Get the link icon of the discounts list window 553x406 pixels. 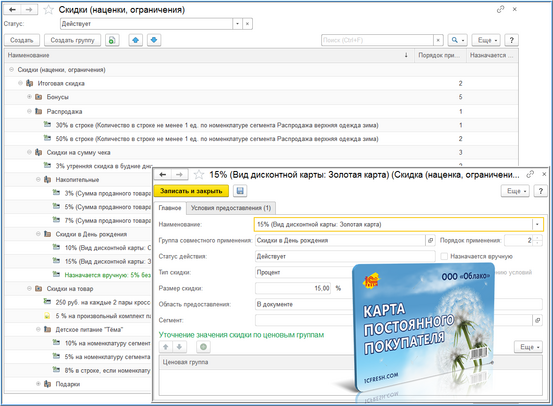[500, 10]
